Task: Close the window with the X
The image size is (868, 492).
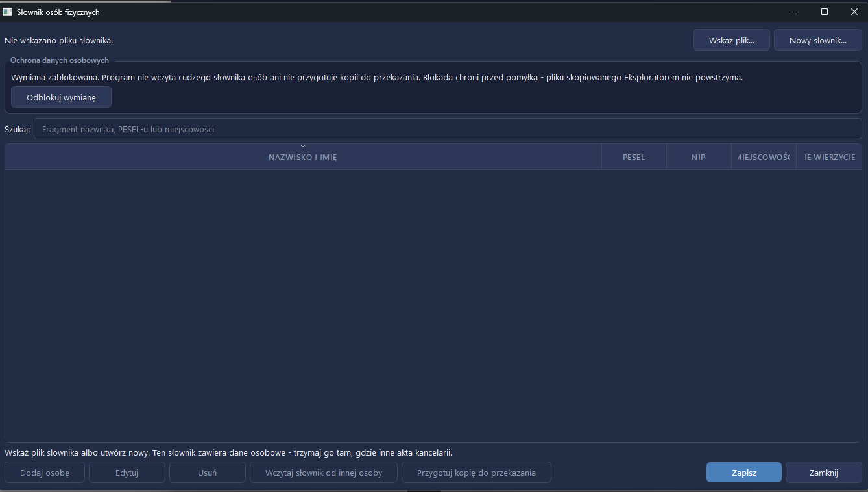Action: [x=854, y=12]
